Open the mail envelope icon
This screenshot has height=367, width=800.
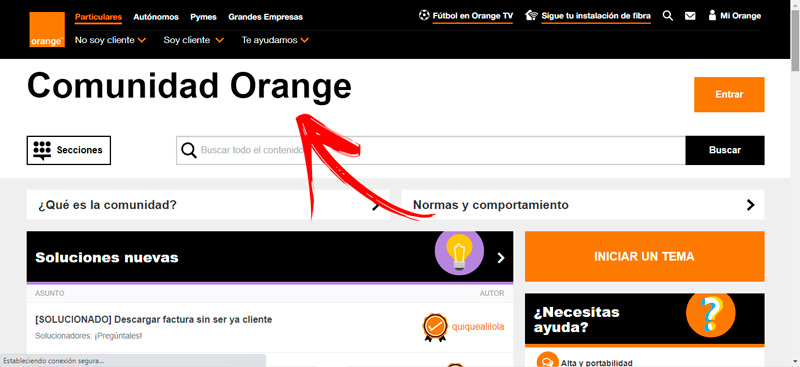pos(690,16)
